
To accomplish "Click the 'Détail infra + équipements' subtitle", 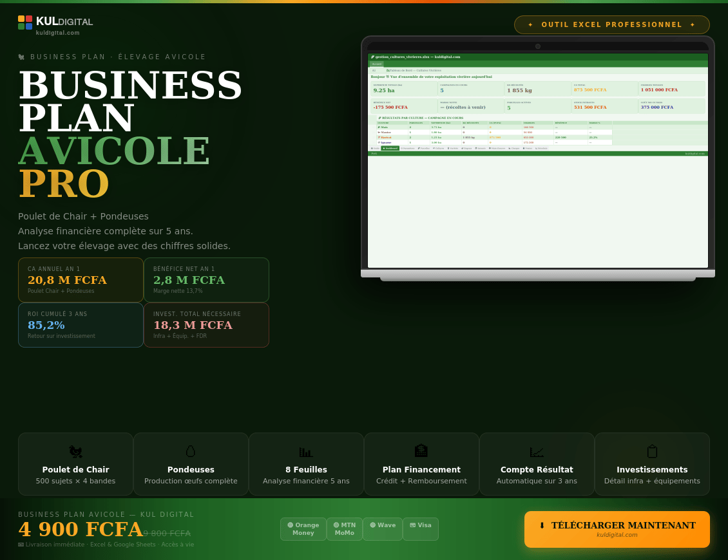I will tap(652, 481).
